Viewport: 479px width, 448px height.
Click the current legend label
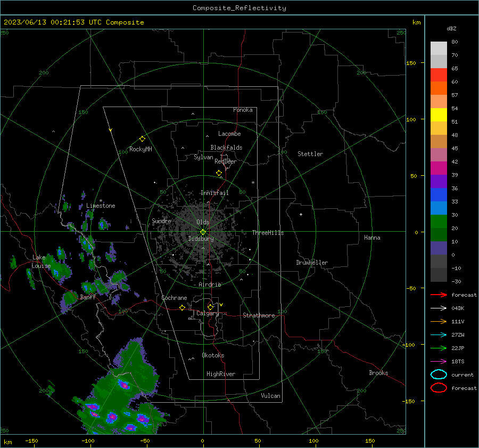pyautogui.click(x=463, y=375)
